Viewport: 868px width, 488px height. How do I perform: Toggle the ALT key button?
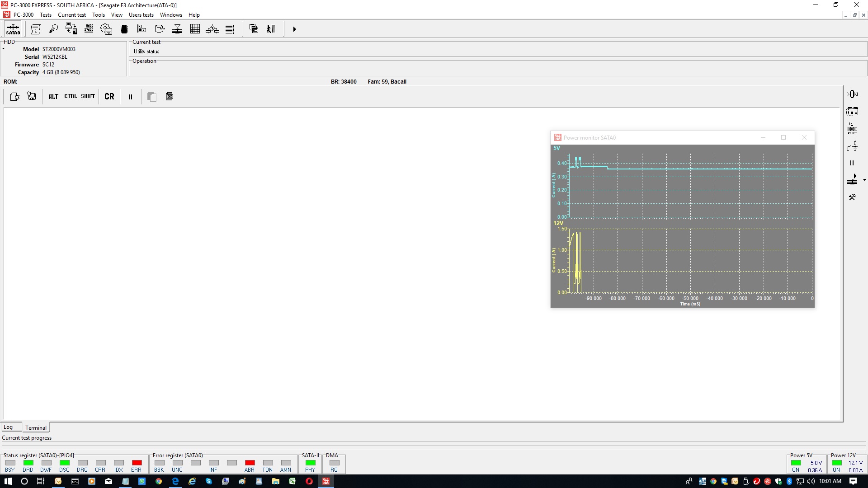point(53,96)
